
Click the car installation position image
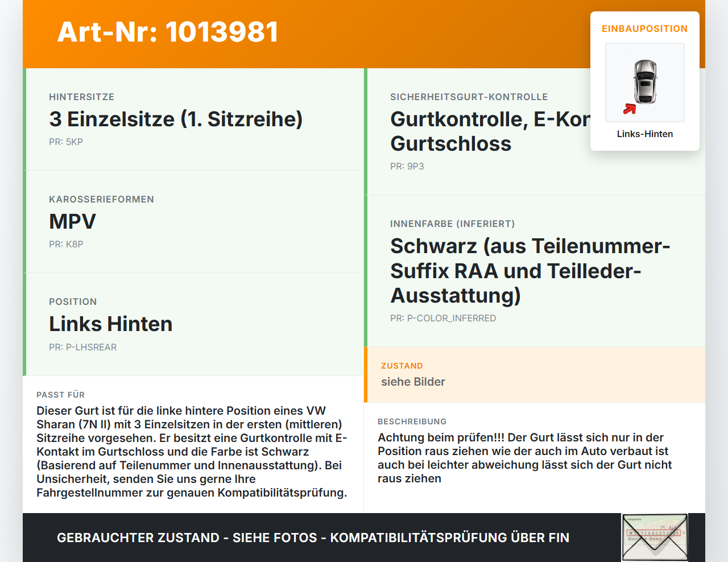(645, 82)
